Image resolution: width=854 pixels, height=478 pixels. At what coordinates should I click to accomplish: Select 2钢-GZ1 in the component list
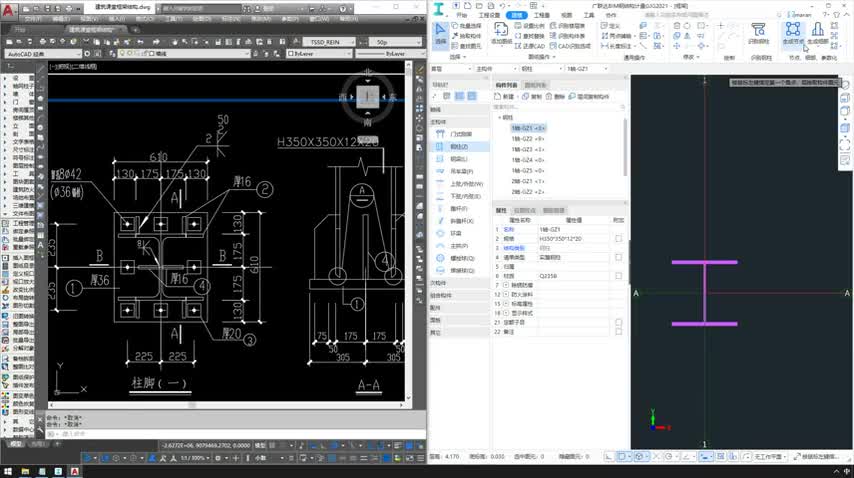[527, 181]
